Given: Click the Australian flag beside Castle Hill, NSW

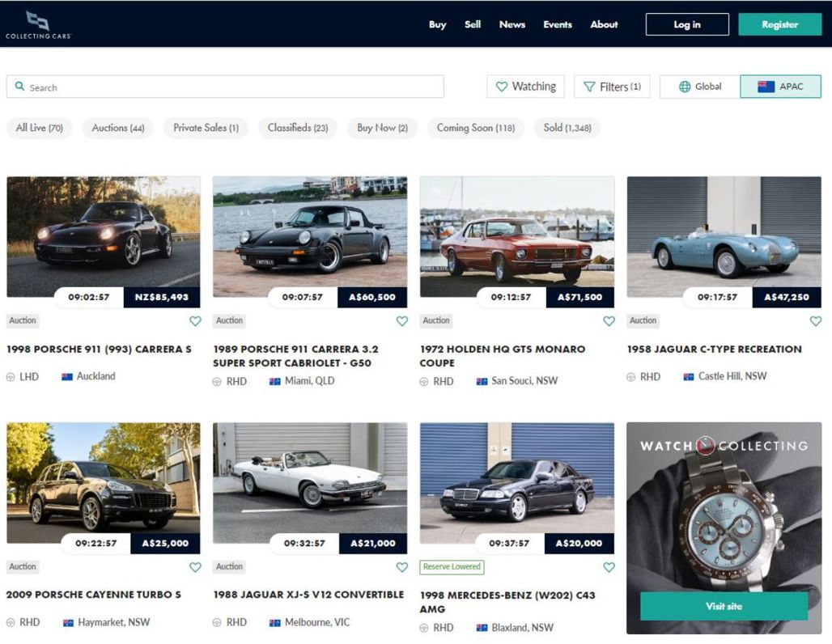Looking at the screenshot, I should (x=688, y=377).
